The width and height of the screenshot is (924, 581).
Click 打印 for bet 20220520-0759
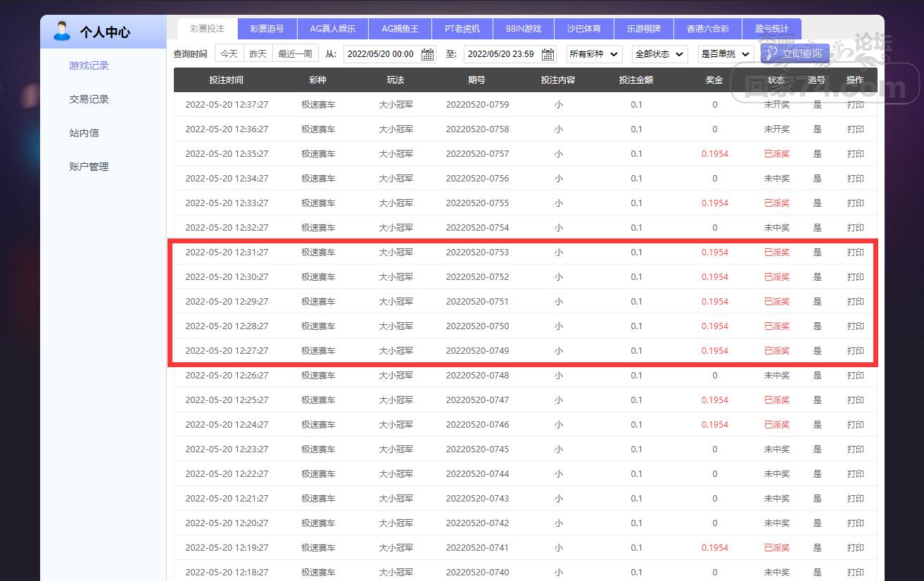coord(855,105)
